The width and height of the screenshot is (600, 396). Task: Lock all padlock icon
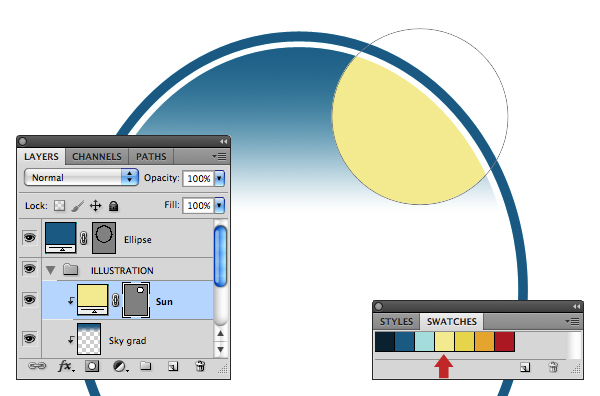point(113,206)
